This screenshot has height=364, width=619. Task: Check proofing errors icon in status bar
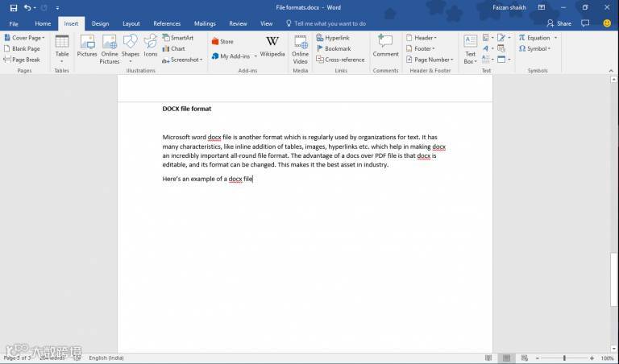click(x=77, y=358)
